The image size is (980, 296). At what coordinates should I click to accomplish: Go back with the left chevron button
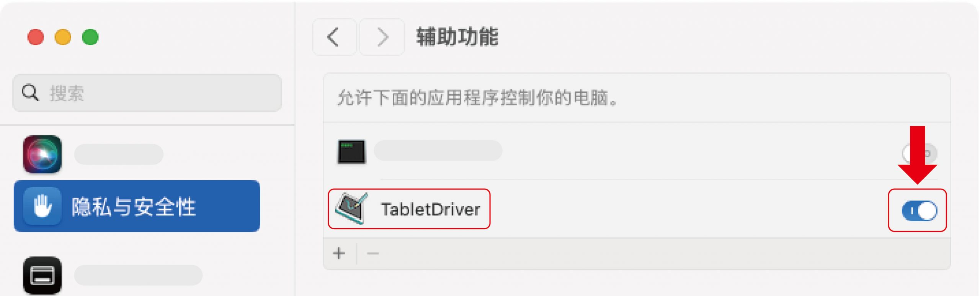(x=334, y=37)
